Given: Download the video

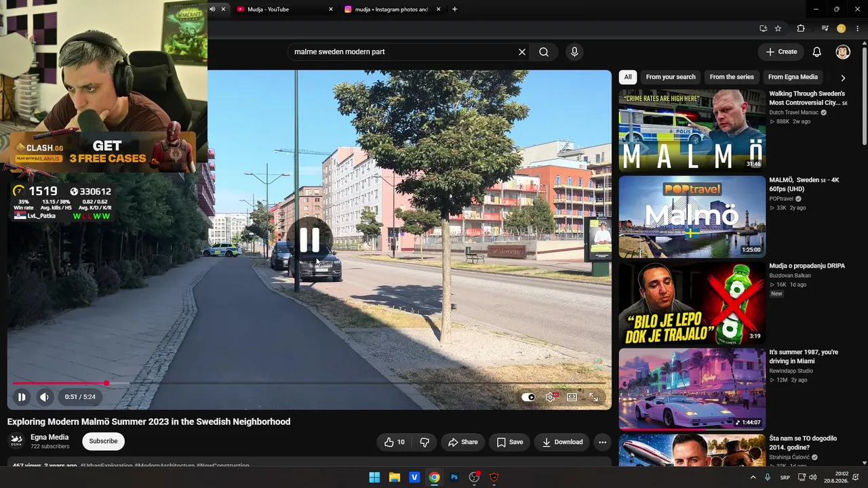Looking at the screenshot, I should coord(562,443).
